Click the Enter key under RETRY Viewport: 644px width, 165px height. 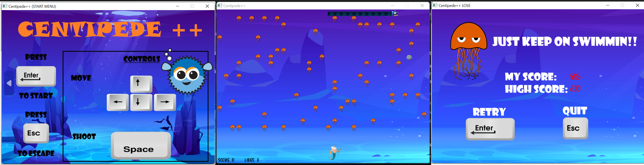[490, 129]
